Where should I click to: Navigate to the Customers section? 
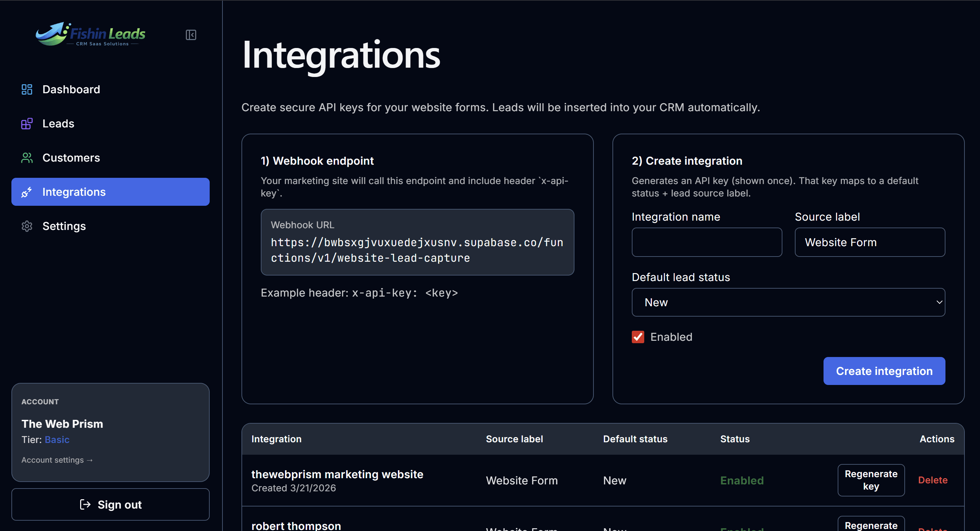[71, 158]
